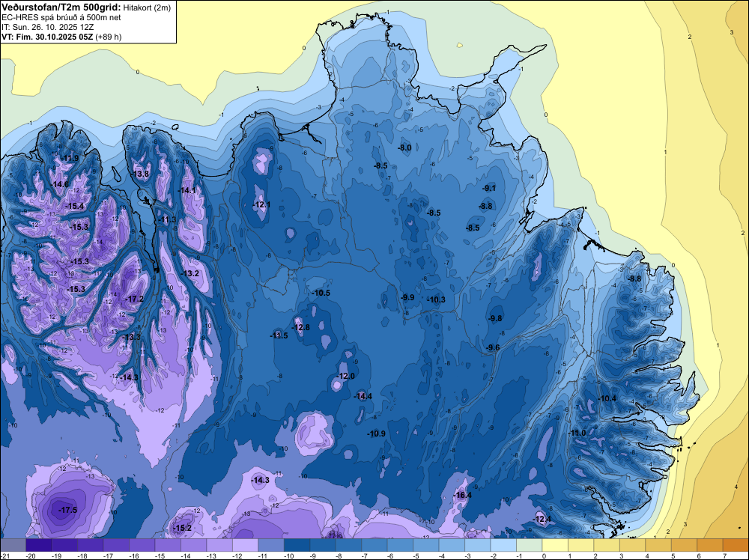
Task: Click the -11.3 temperature value
Action: coord(168,219)
